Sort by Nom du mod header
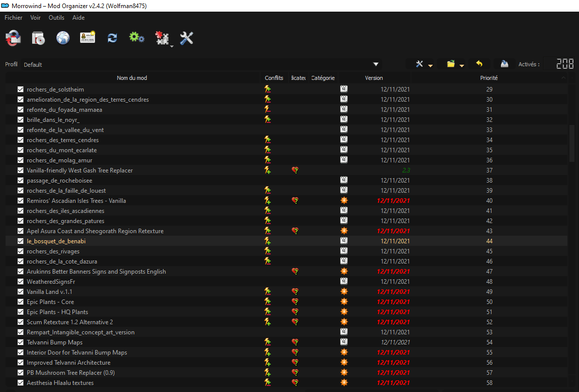 point(132,78)
